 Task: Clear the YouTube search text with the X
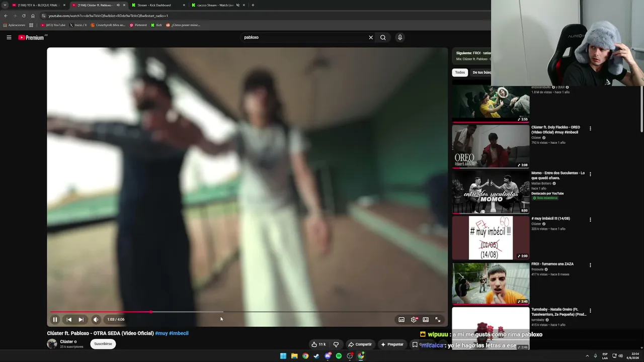[x=371, y=37]
